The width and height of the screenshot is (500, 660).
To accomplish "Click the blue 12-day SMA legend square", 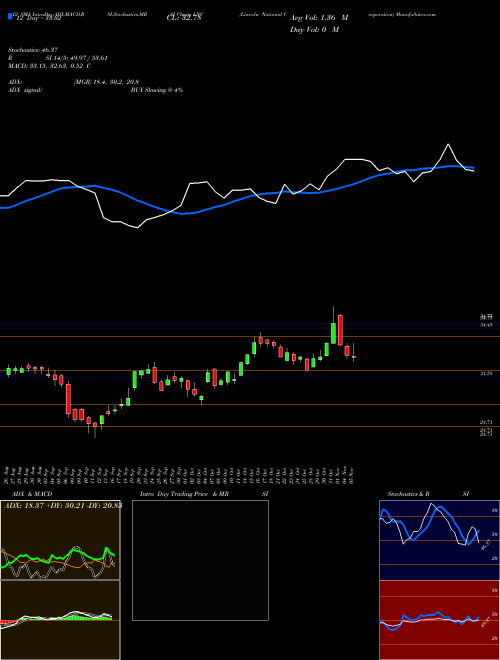I will click(10, 17).
